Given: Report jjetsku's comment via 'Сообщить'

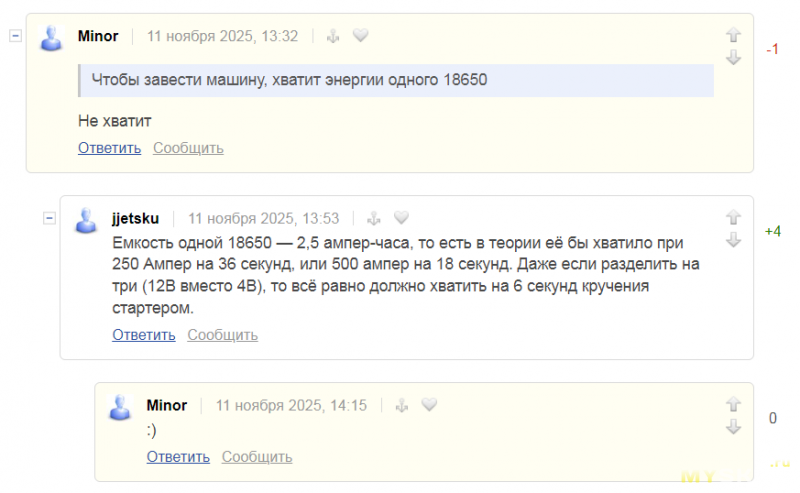Looking at the screenshot, I should 222,335.
